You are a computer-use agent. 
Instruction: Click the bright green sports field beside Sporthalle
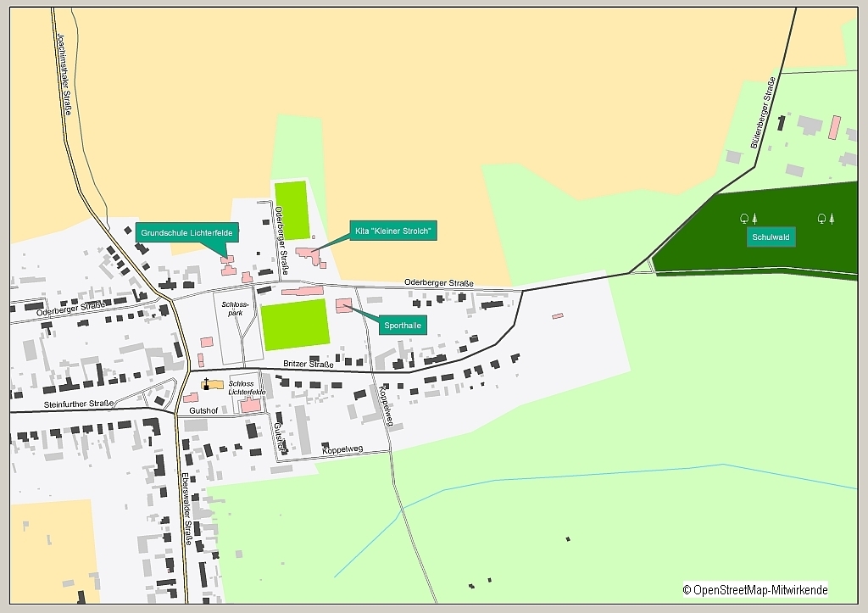[x=295, y=325]
